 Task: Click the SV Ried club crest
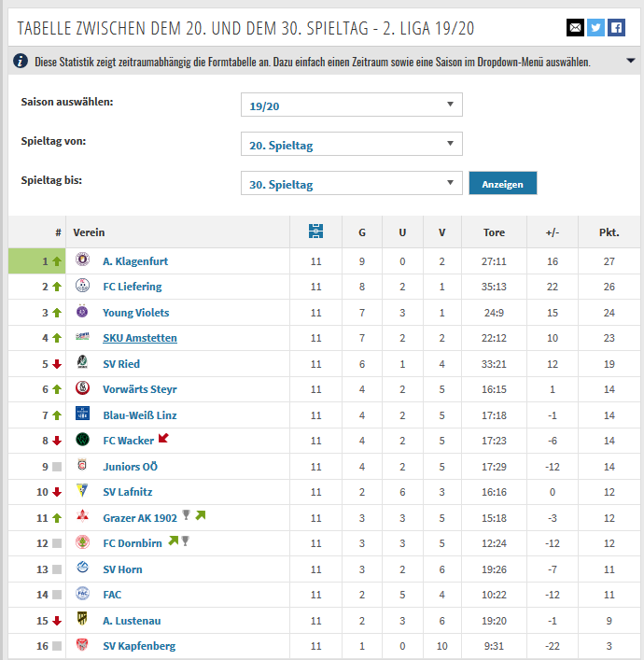click(x=82, y=362)
